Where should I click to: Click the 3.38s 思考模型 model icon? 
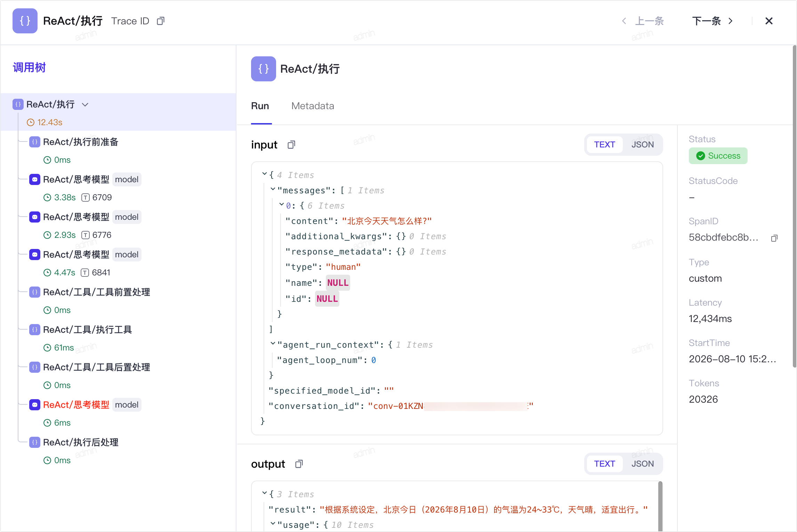pyautogui.click(x=35, y=179)
